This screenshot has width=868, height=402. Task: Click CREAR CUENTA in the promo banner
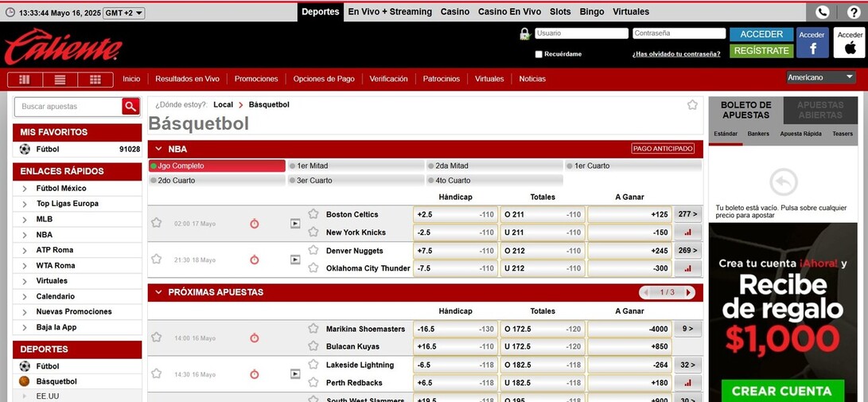coord(782,391)
